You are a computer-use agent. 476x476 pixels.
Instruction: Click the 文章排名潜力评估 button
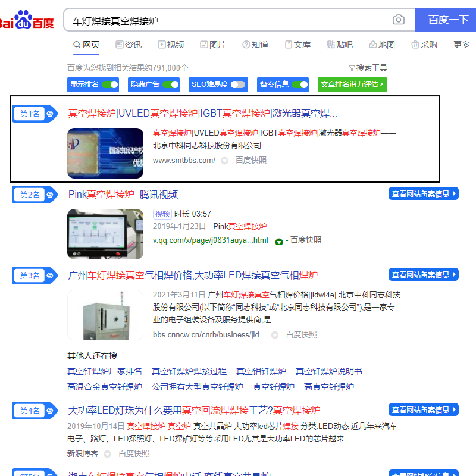tap(352, 84)
